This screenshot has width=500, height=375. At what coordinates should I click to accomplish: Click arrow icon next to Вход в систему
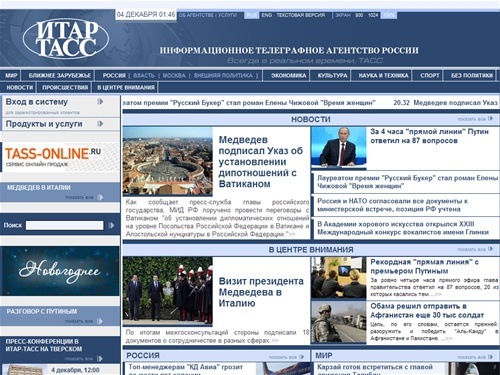click(x=100, y=102)
